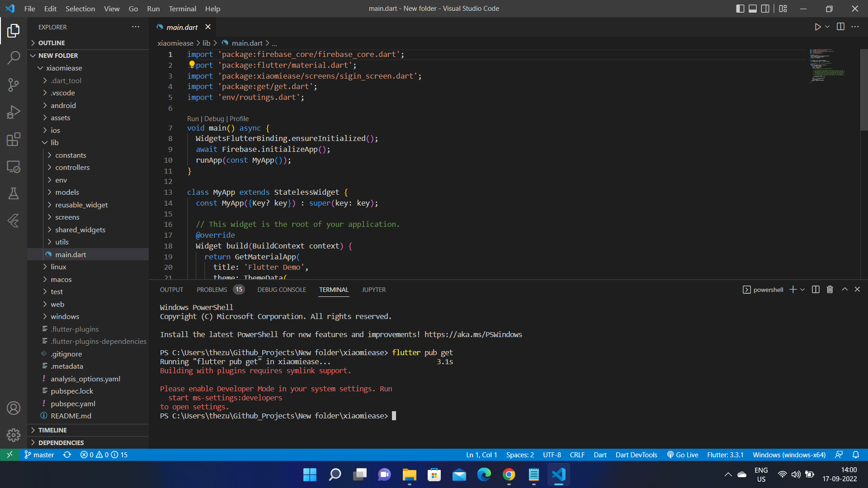Open notifications bell in status bar
The width and height of the screenshot is (868, 488).
855,455
